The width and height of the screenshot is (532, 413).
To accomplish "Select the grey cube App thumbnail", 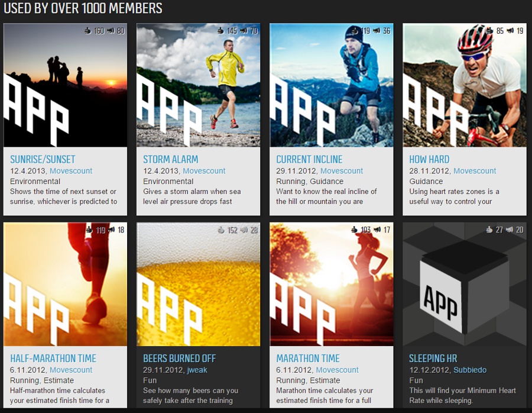I will point(465,284).
